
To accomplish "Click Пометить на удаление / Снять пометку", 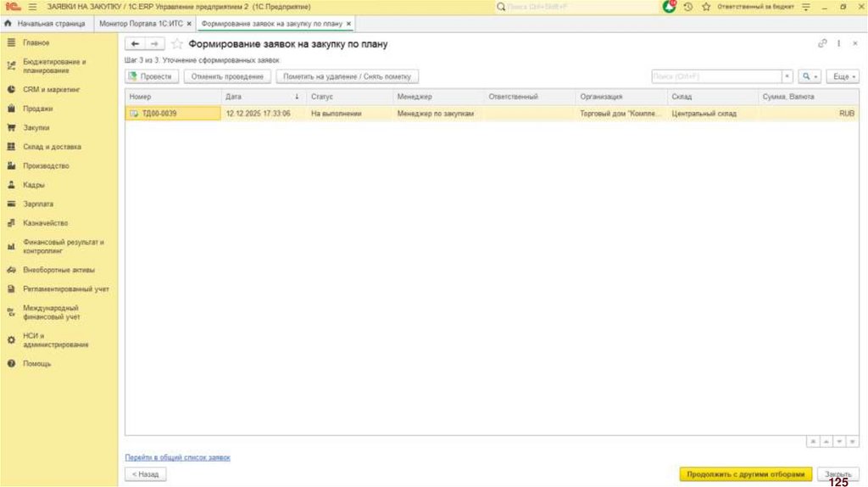I will (x=347, y=76).
